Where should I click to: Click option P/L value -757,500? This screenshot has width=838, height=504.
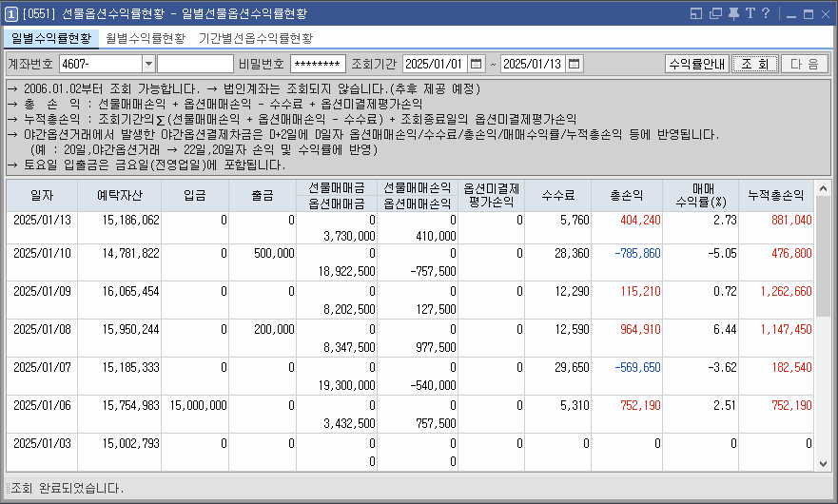(x=434, y=272)
